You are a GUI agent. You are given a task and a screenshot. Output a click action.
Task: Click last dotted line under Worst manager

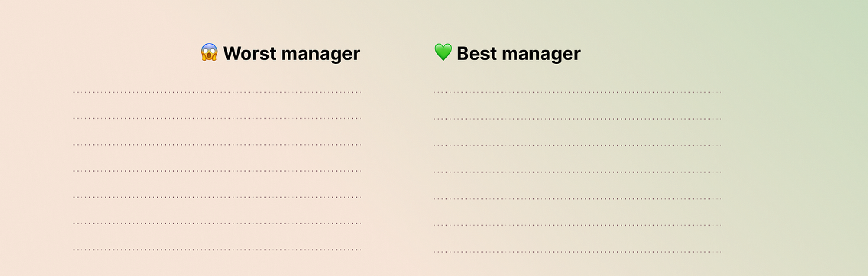tap(217, 250)
